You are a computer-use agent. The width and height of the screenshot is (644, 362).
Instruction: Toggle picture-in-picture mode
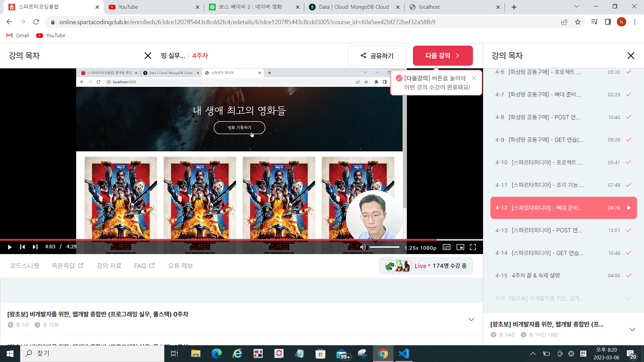[460, 247]
